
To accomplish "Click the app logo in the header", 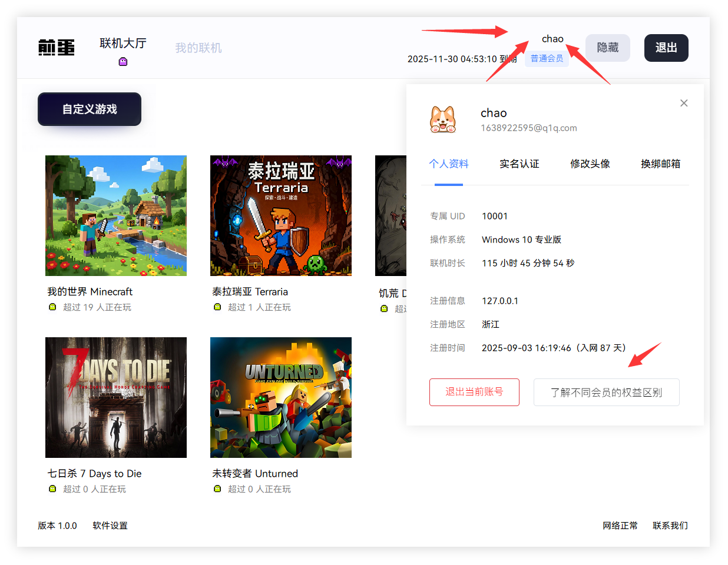I will coord(57,48).
